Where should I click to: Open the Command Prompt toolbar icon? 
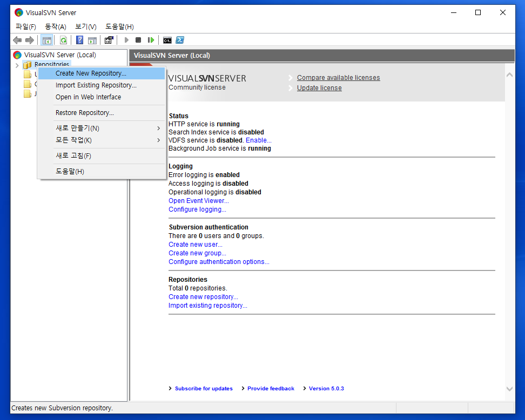[x=167, y=40]
